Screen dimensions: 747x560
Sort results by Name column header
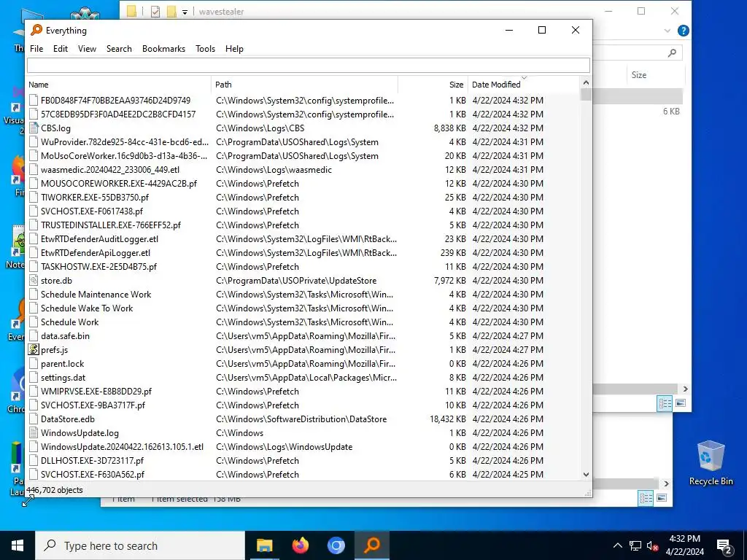[118, 85]
